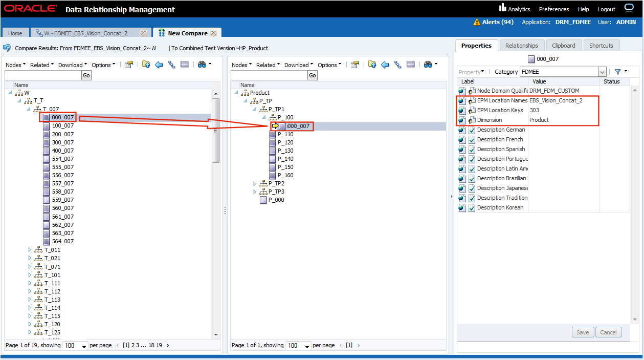Click the Go button in right pane

(x=312, y=75)
